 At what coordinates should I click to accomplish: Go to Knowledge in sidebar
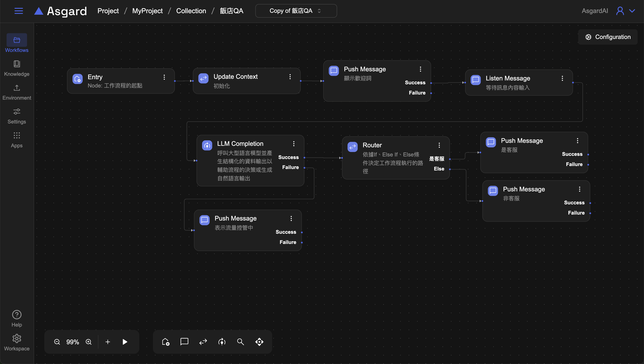[17, 68]
